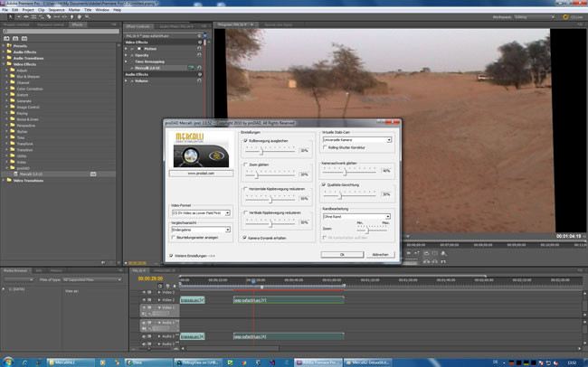Toggle Video 2 track eye visibility
Viewport: 588px width, 367px height.
[x=144, y=300]
